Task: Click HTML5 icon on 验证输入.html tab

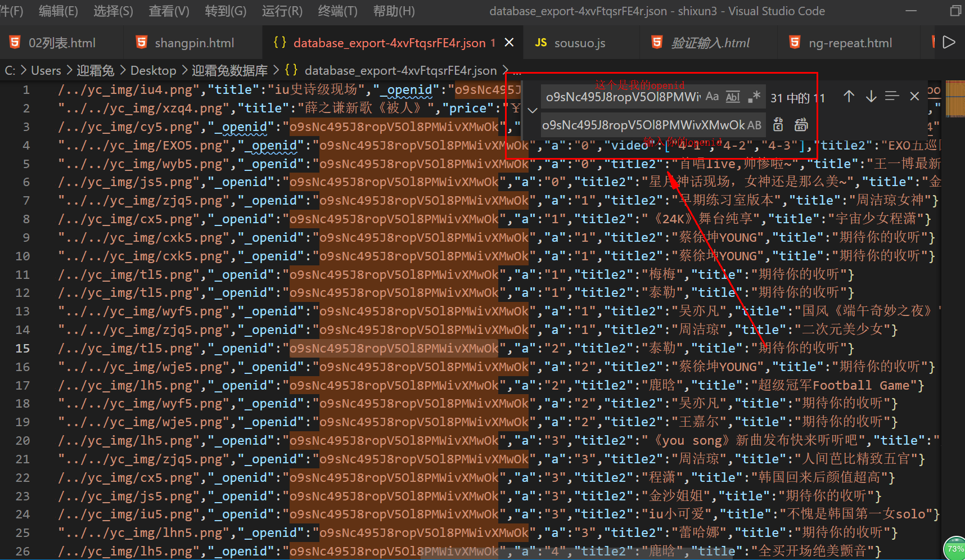Action: coord(657,42)
